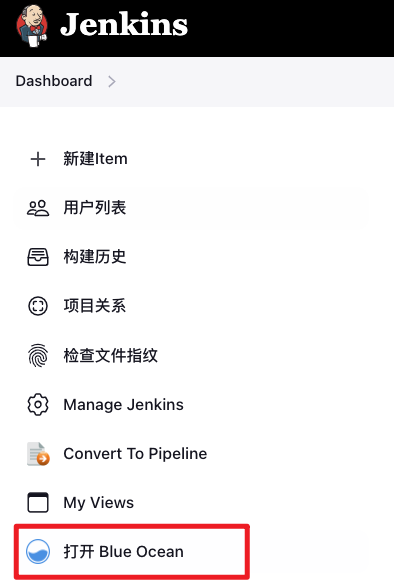Open the Manage Jenkins text link

click(x=124, y=405)
